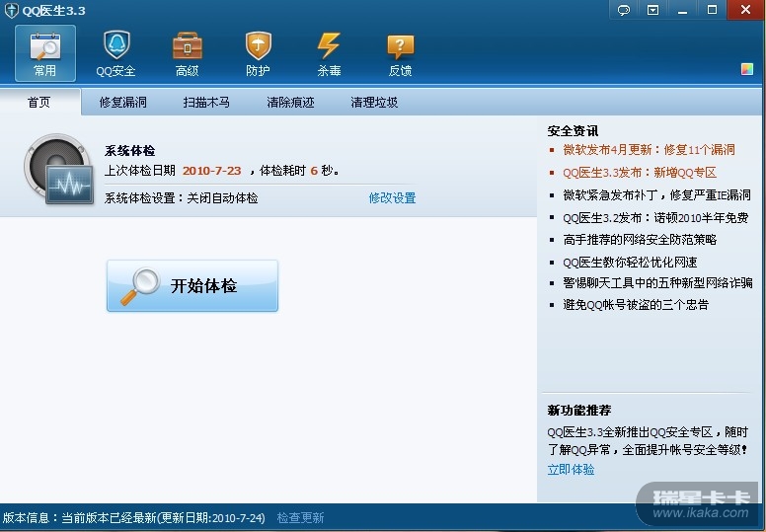Open the 清除痕迹 tab
The width and height of the screenshot is (766, 532).
(290, 102)
